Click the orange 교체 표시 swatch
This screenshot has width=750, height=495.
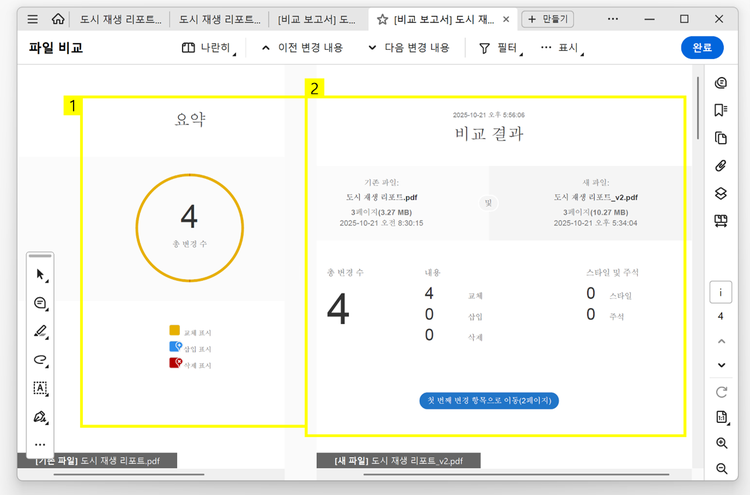click(x=175, y=330)
